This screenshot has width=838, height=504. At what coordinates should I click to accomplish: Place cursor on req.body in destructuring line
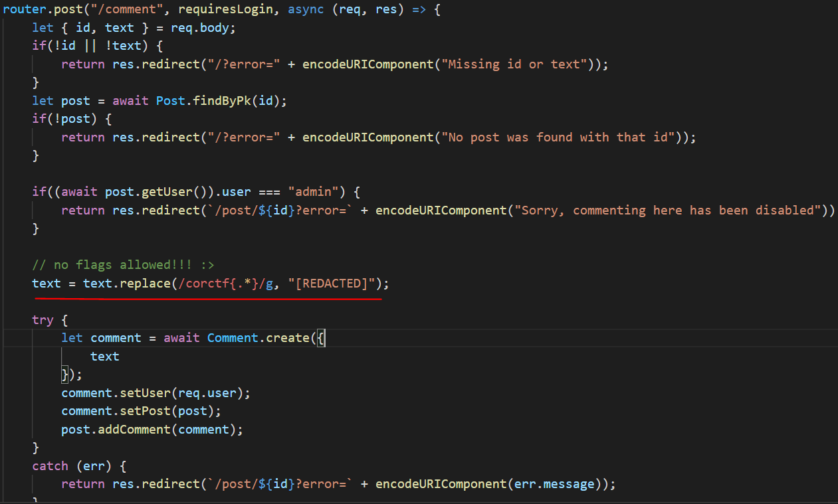pyautogui.click(x=206, y=29)
